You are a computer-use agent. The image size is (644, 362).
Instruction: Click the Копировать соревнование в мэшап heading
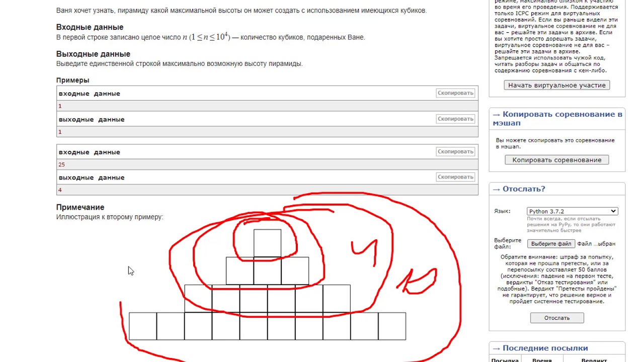tap(557, 118)
